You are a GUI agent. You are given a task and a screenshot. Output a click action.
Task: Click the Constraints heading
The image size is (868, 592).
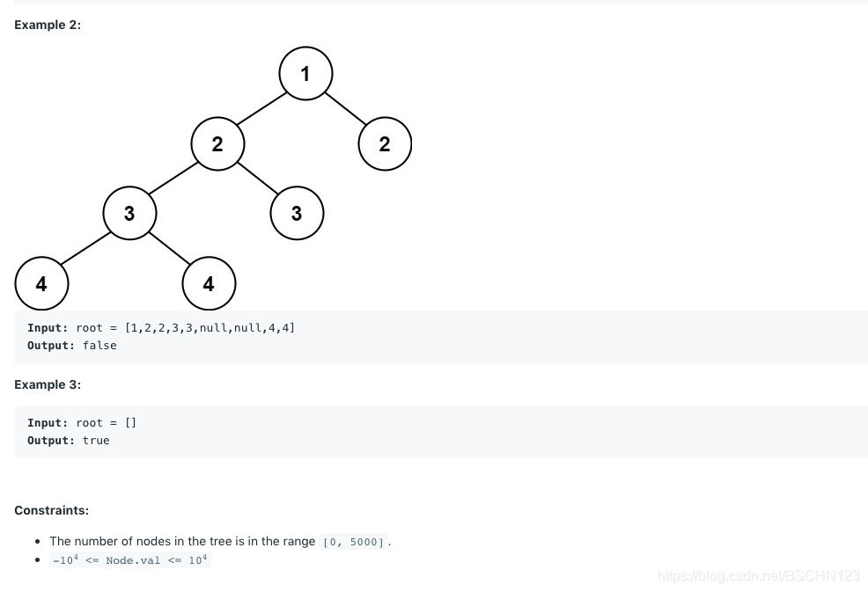pos(51,510)
